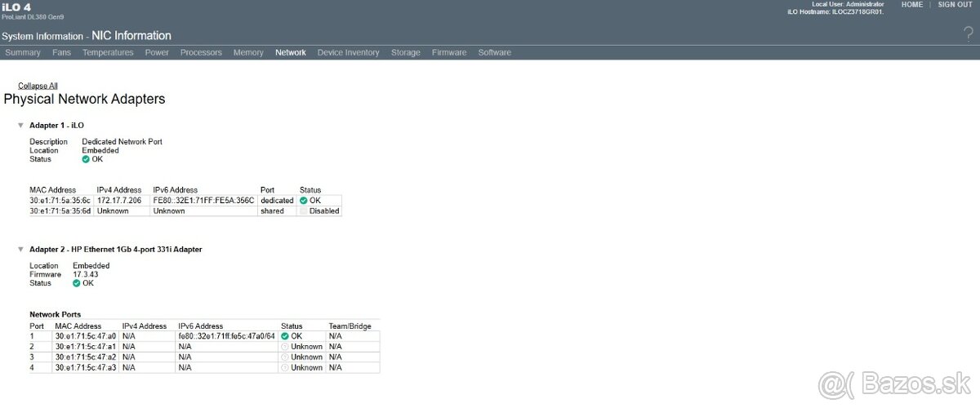The width and height of the screenshot is (980, 408).
Task: Select the 172.17.7.206 IPv4 address cell
Action: point(119,200)
